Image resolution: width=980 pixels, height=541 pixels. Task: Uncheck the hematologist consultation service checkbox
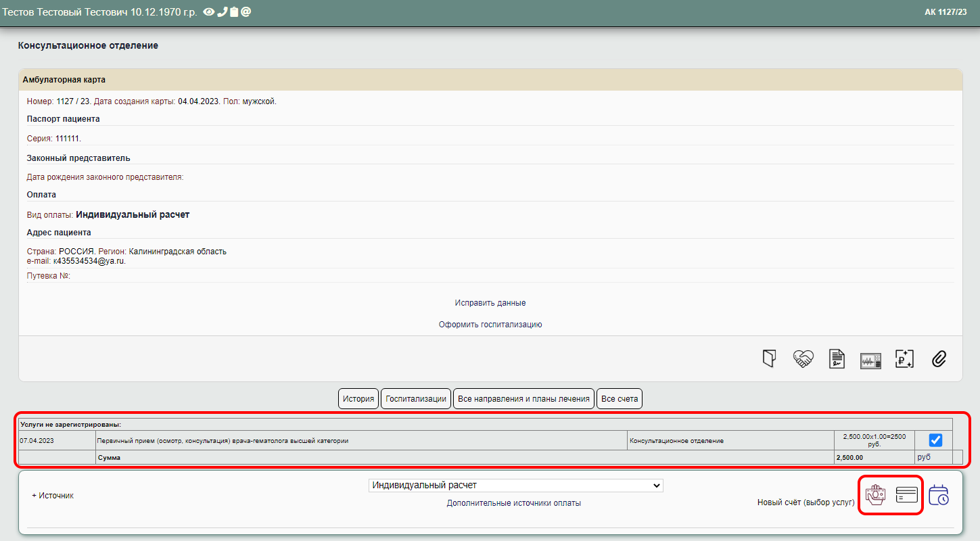point(935,440)
